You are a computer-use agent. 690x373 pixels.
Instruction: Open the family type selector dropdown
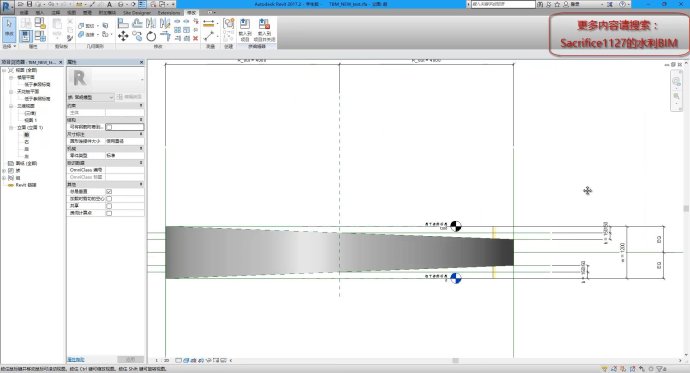[91, 97]
